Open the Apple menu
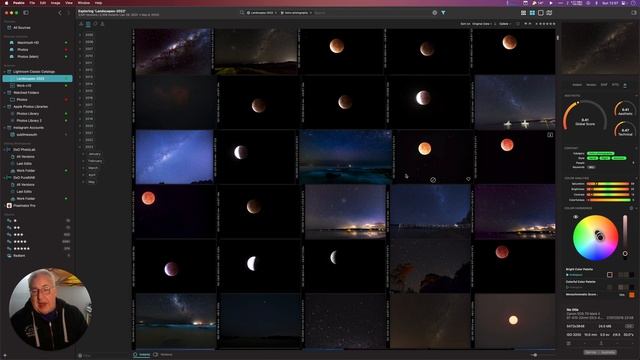Image resolution: width=640 pixels, height=360 pixels. (6, 3)
